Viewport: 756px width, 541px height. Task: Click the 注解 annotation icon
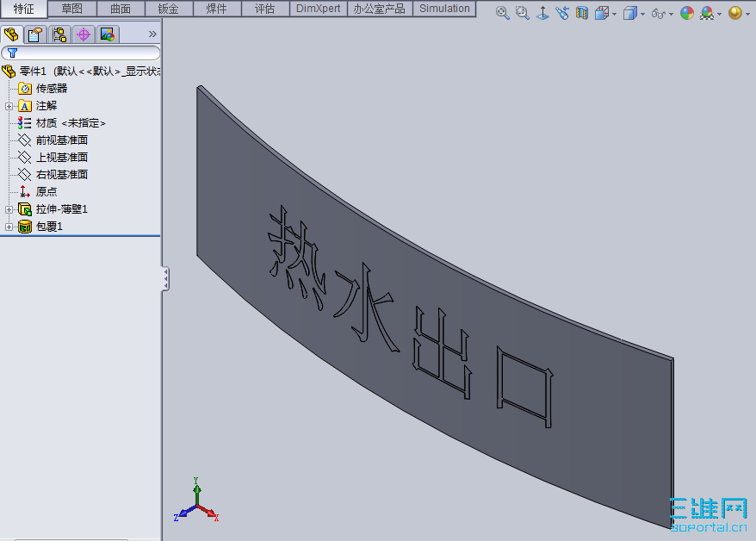click(25, 106)
